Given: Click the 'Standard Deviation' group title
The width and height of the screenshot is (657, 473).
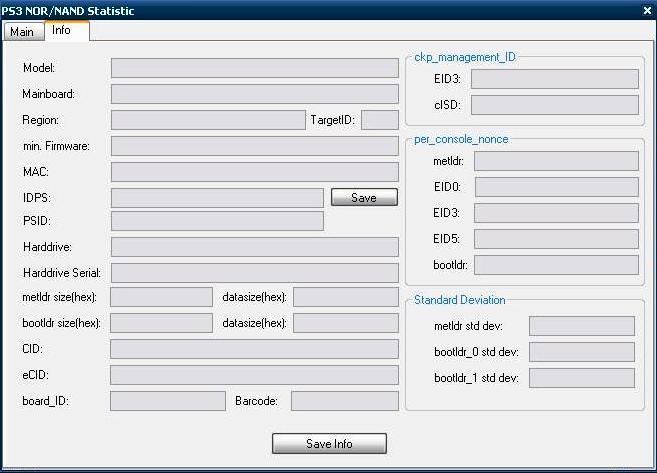Looking at the screenshot, I should click(460, 300).
